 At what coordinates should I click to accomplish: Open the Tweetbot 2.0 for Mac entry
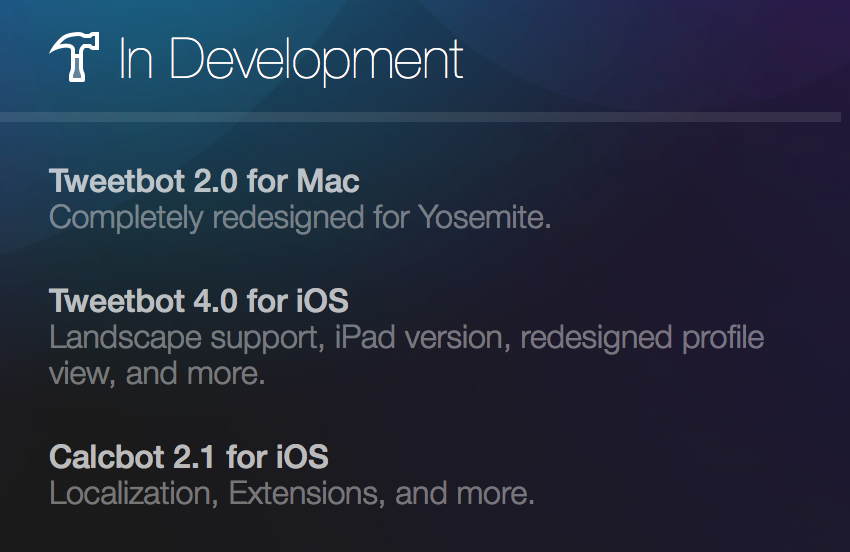pyautogui.click(x=204, y=182)
